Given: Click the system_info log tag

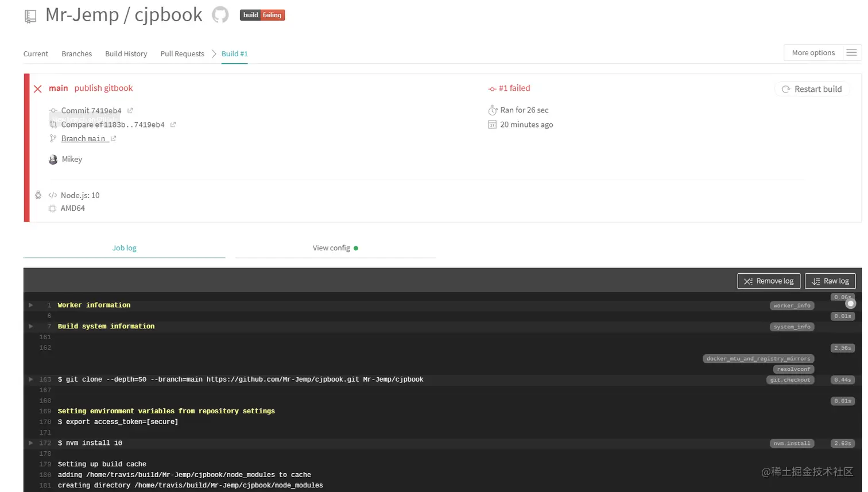Looking at the screenshot, I should point(792,327).
